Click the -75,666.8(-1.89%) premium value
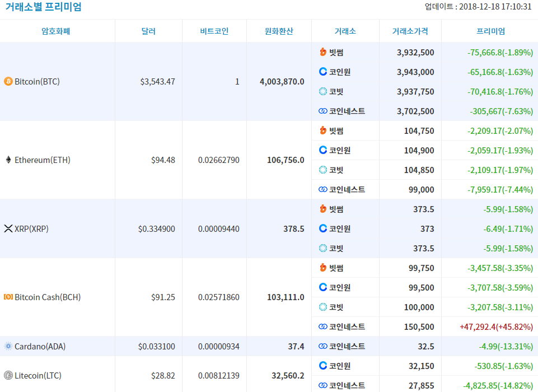Viewport: 538px width, 392px height. tap(500, 53)
